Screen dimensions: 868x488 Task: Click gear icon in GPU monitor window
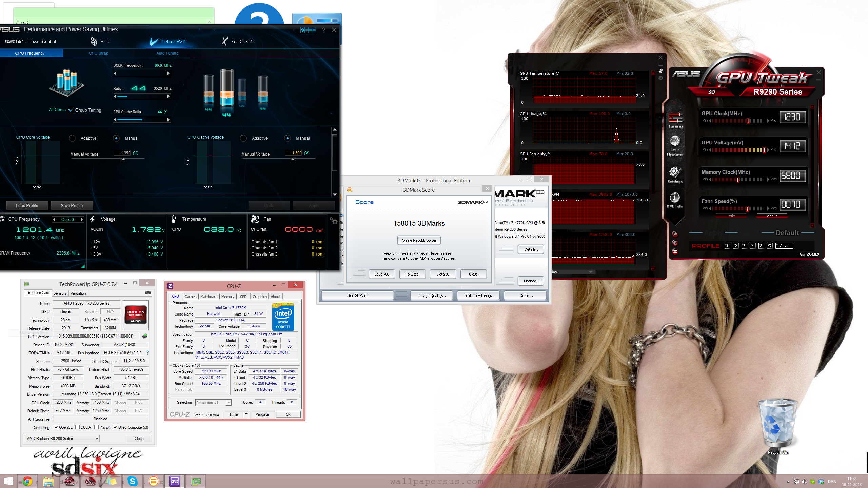[x=661, y=78]
